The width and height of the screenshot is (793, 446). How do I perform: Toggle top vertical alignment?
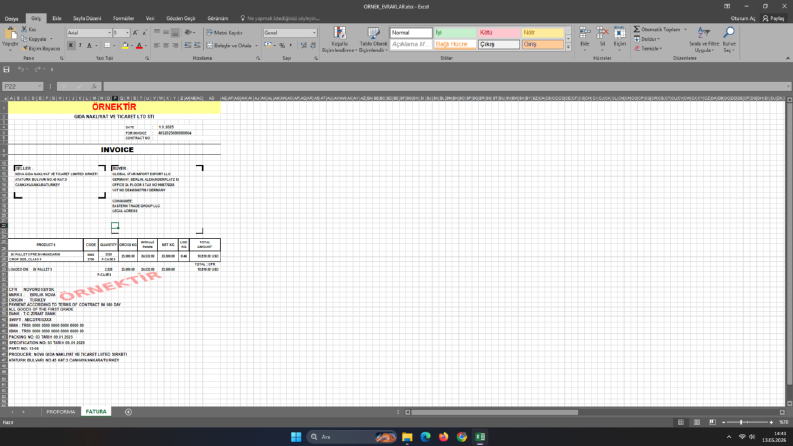coord(157,32)
